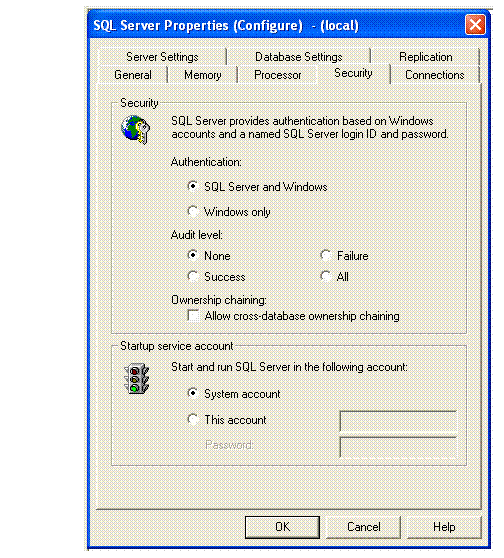Click the Cancel button

(363, 527)
